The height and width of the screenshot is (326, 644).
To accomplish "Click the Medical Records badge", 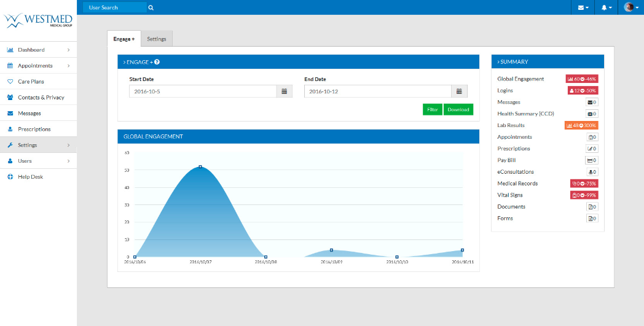I will click(584, 184).
